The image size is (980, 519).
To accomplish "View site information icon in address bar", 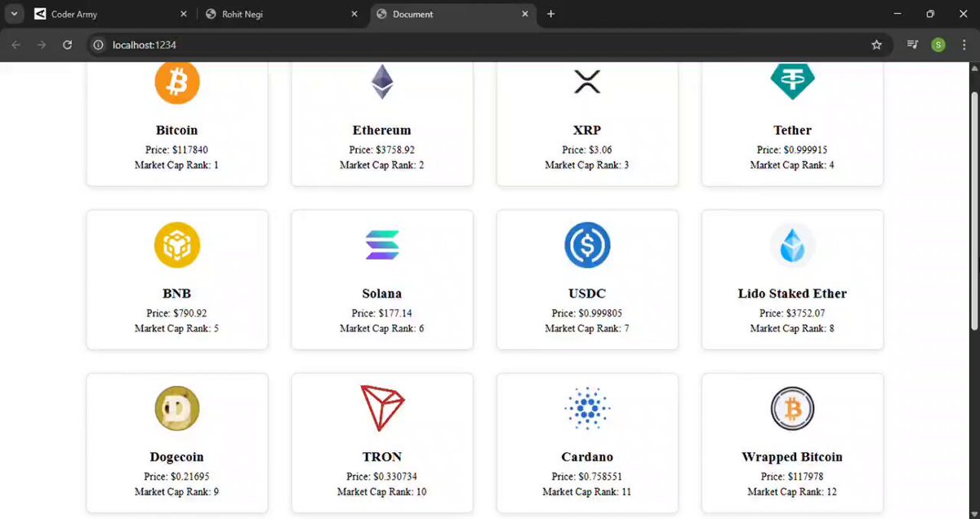I will [x=99, y=45].
